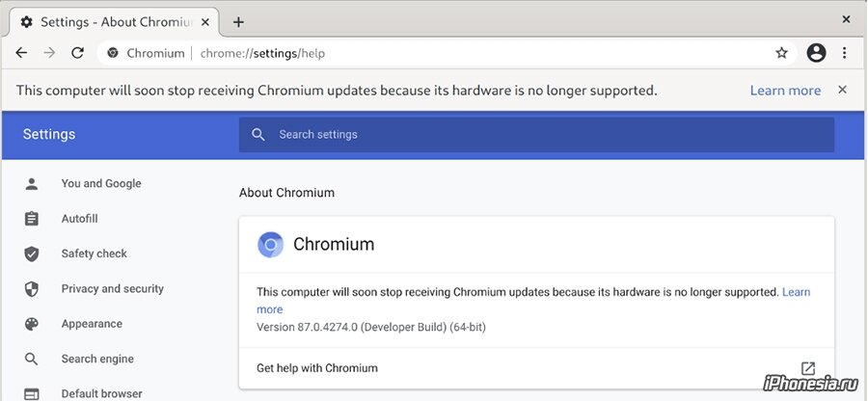Open Get help with Chromium external link
This screenshot has height=401, width=868.
(x=808, y=368)
